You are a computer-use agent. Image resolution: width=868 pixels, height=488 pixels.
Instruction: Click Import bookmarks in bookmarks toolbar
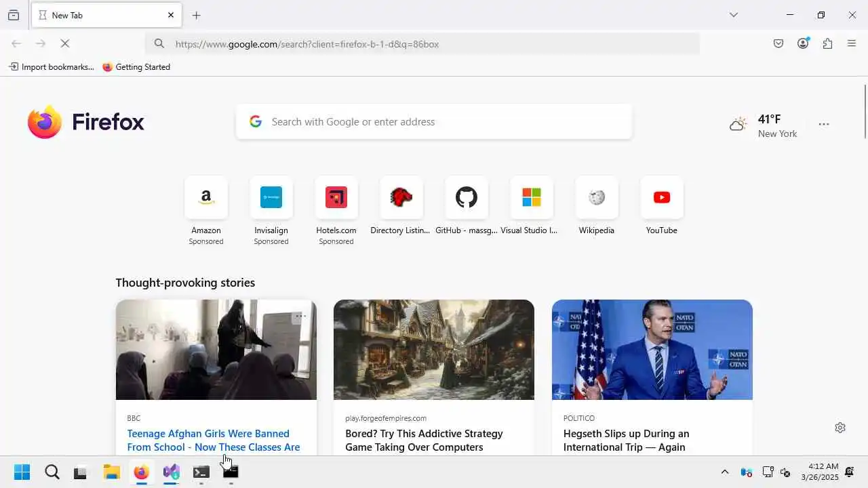tap(52, 67)
